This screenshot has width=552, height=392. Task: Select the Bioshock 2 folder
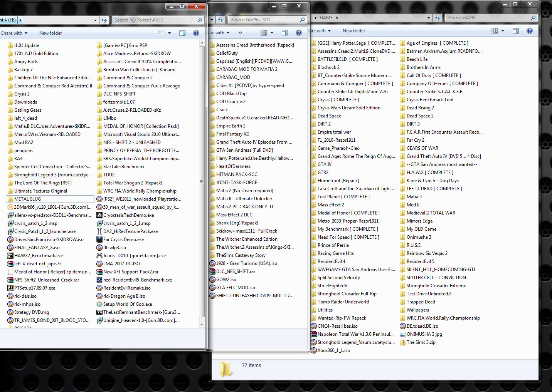pos(325,67)
